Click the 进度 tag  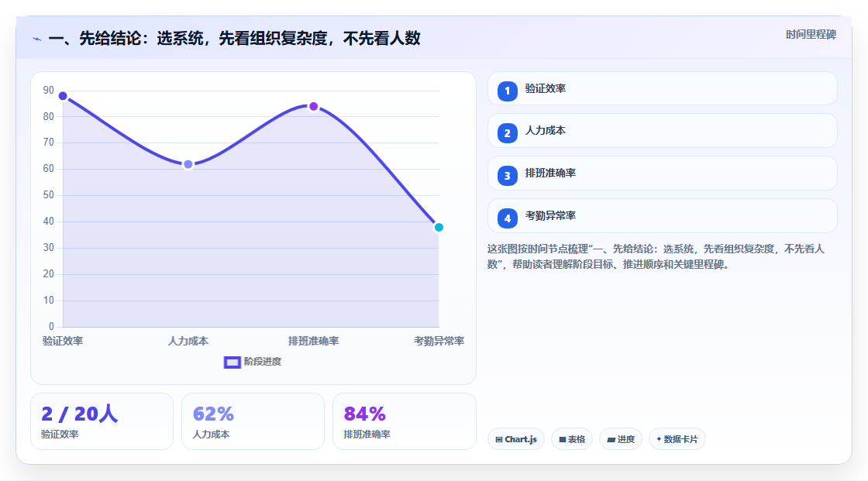point(621,439)
